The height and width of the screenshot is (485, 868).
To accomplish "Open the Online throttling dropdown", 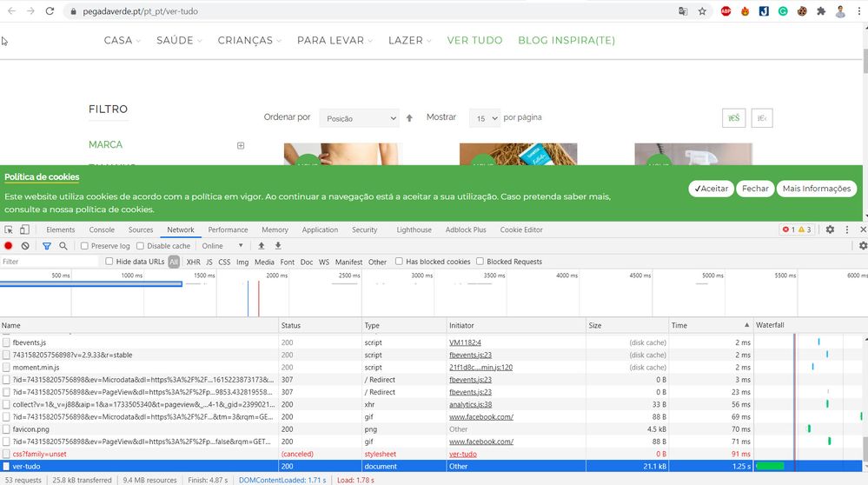I will click(222, 246).
